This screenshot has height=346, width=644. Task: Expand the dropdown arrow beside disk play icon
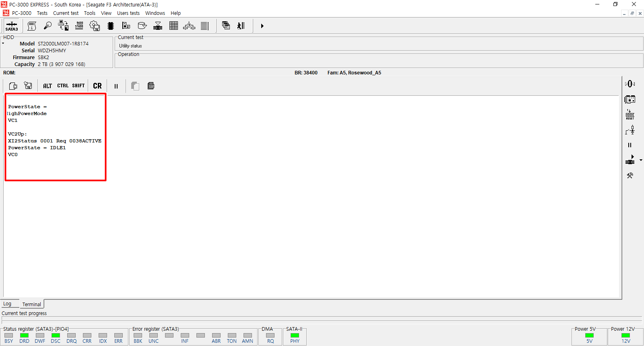click(x=641, y=160)
